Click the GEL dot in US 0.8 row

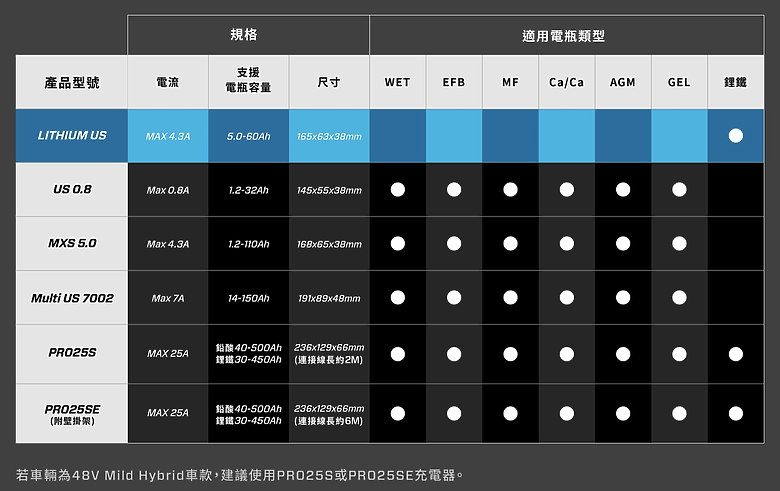[x=679, y=190]
